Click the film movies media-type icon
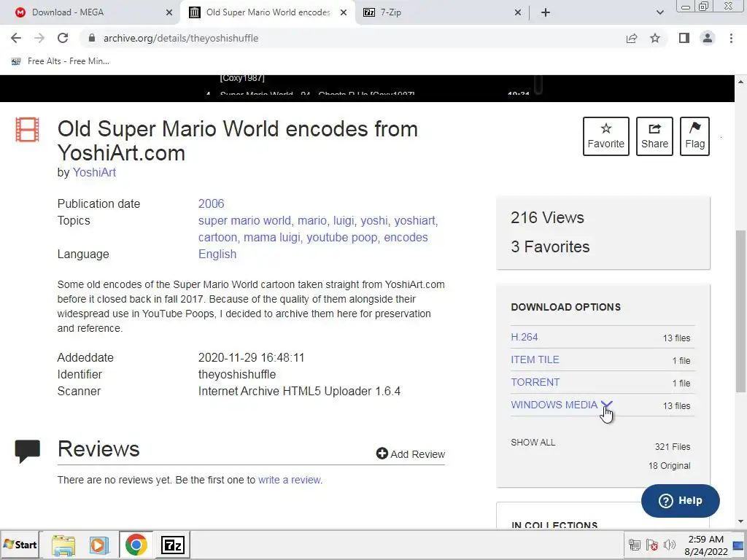 click(27, 130)
